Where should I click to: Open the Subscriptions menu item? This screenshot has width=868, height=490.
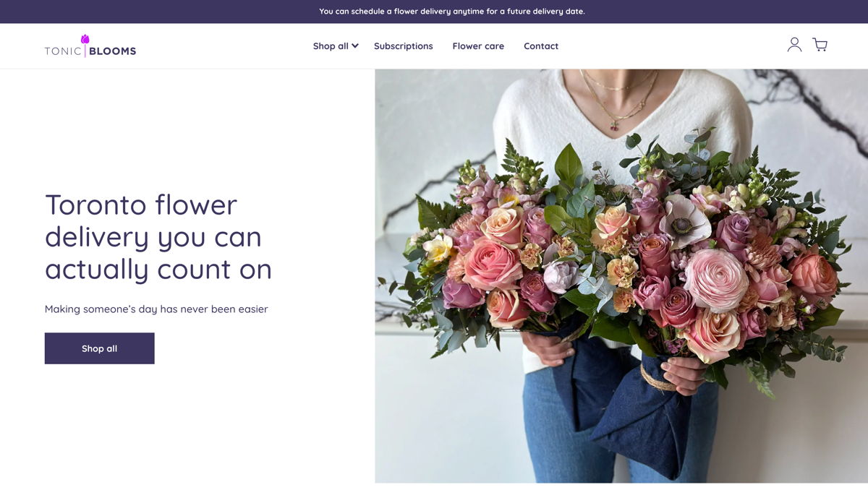point(404,46)
